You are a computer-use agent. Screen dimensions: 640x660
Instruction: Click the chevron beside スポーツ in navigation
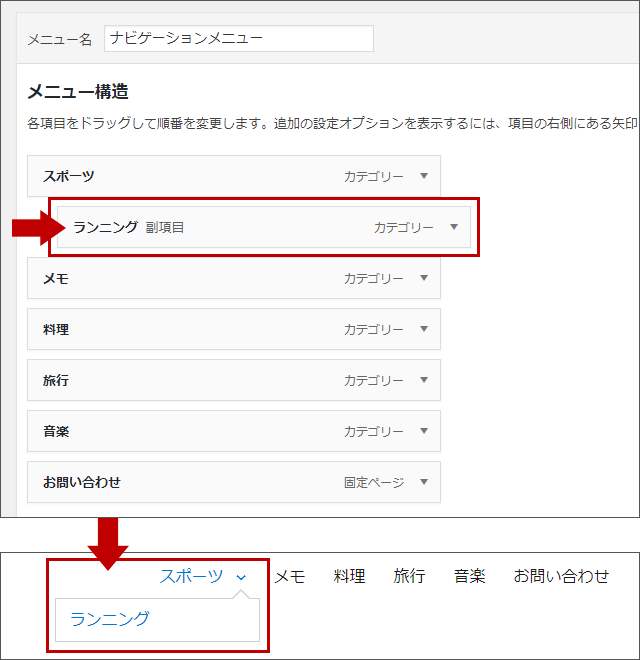(x=241, y=577)
